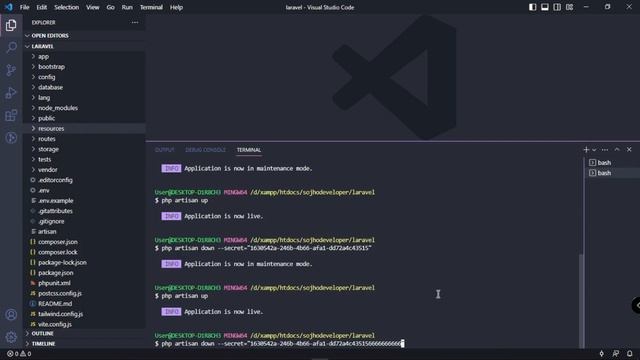Image resolution: width=640 pixels, height=360 pixels.
Task: Open the .env file
Action: 84,190
